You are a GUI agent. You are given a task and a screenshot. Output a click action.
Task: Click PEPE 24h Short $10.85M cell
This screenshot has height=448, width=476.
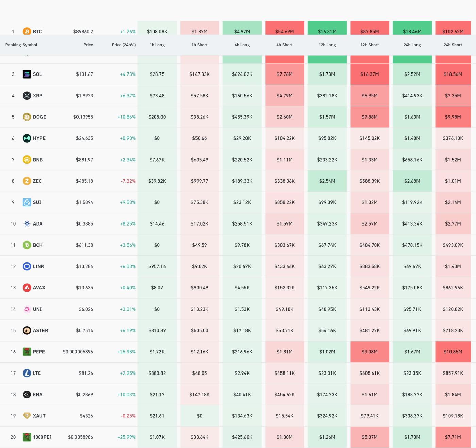pyautogui.click(x=453, y=352)
